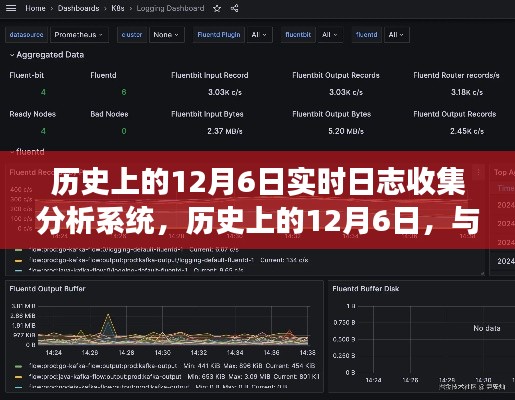Screen dimensions: 515x400
Task: Open the fluentbit All dropdown
Action: coord(330,35)
